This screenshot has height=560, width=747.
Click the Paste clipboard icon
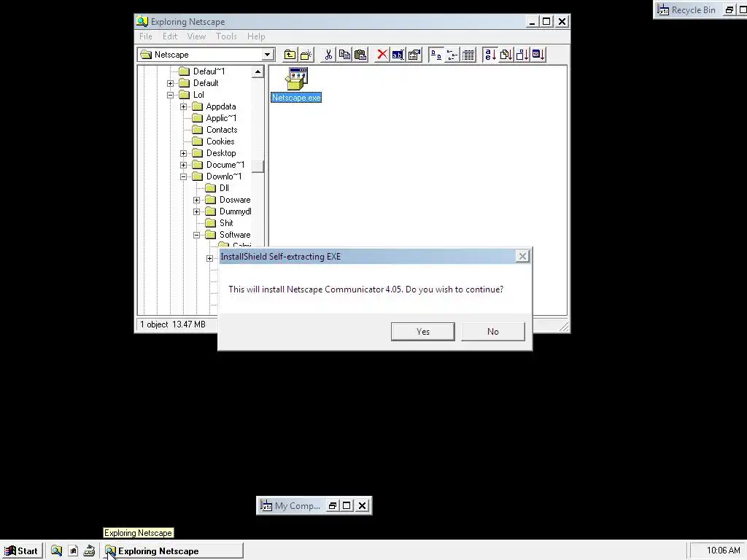[x=360, y=55]
